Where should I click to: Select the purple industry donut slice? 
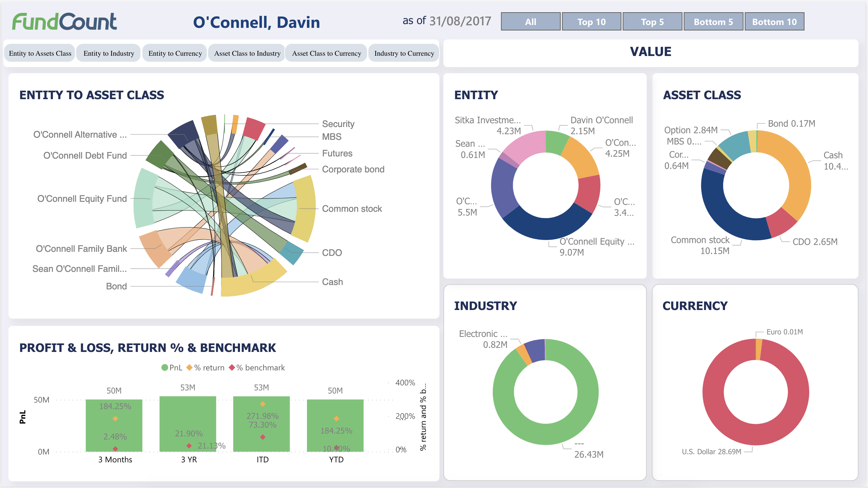tap(536, 350)
